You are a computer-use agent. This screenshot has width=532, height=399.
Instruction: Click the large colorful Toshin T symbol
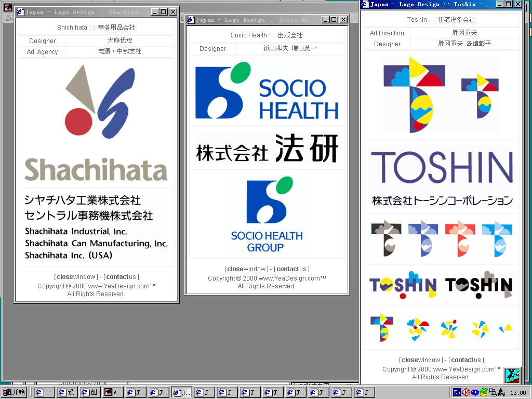coord(414,95)
